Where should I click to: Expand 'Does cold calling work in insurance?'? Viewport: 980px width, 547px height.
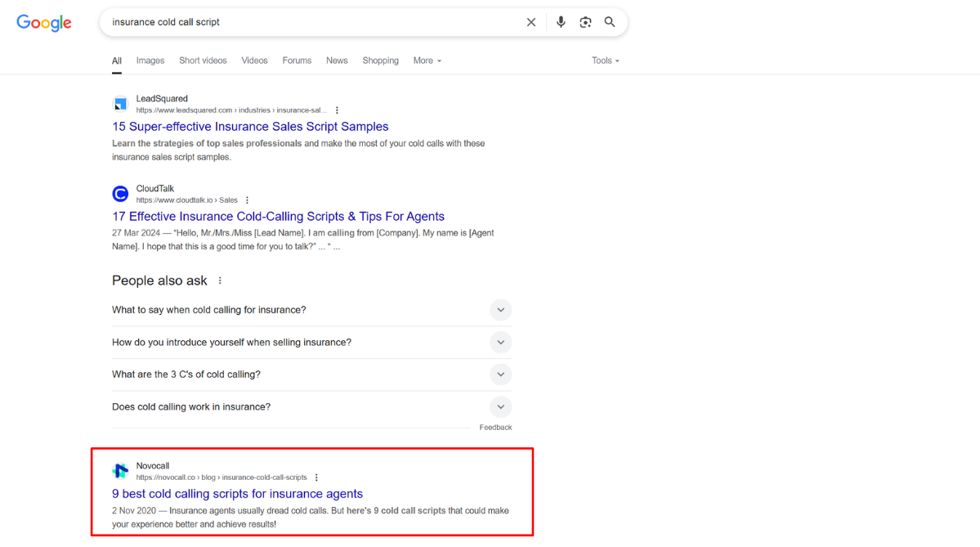(x=311, y=407)
